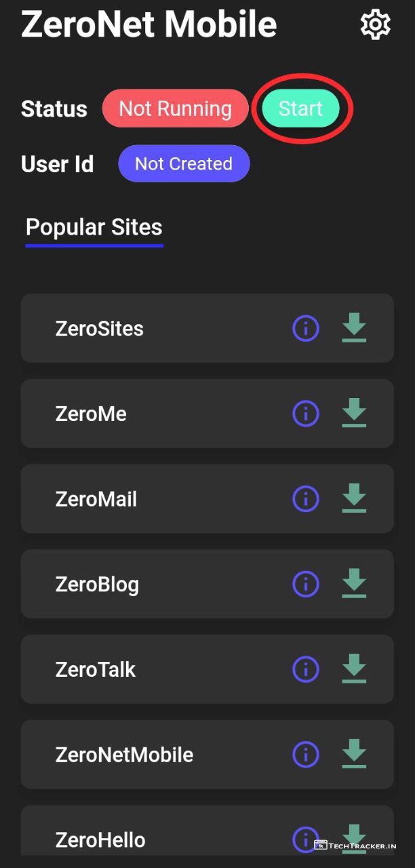Show info for ZeroTalk
Screen dimensions: 415x868
306,669
